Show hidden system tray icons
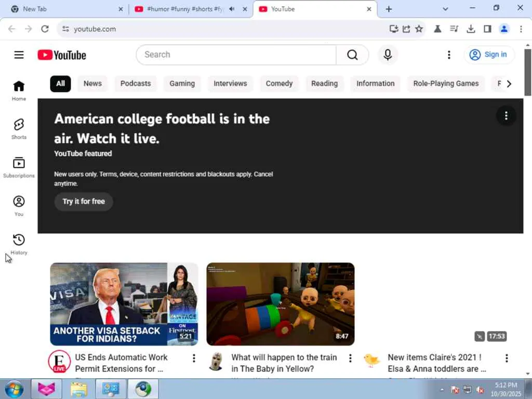The width and height of the screenshot is (532, 399). (442, 390)
